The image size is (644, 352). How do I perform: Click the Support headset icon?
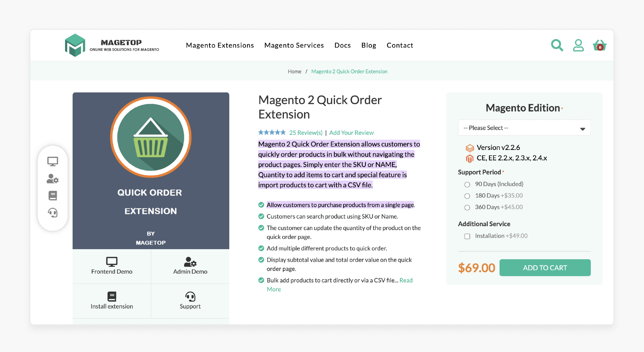pos(190,296)
